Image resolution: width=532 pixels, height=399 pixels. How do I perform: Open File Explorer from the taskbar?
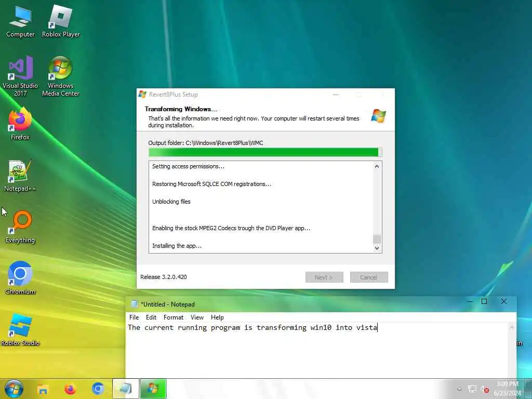pos(43,389)
